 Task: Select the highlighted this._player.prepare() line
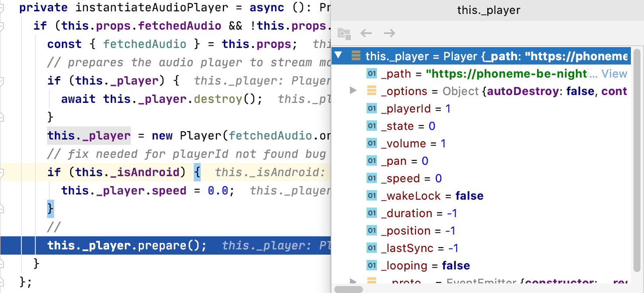[127, 245]
